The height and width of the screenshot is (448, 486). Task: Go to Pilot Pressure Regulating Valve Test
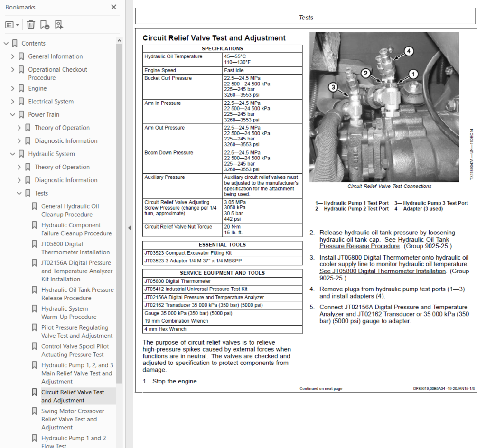coord(77,332)
